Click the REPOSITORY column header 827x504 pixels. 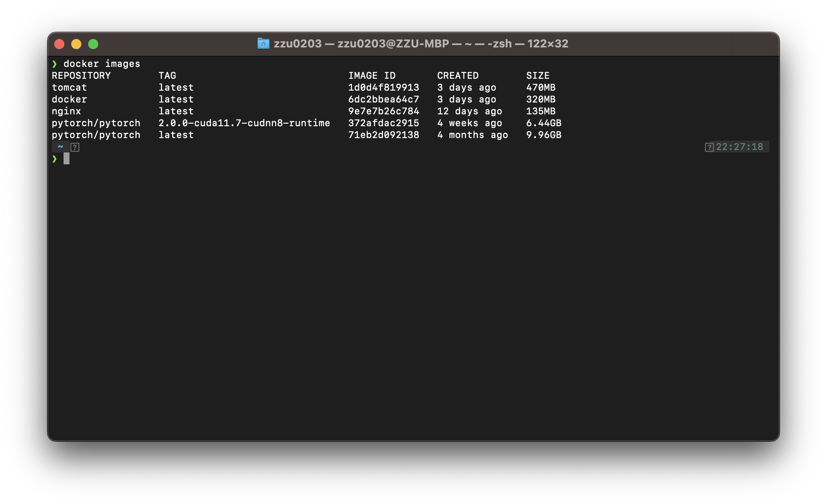pyautogui.click(x=81, y=76)
